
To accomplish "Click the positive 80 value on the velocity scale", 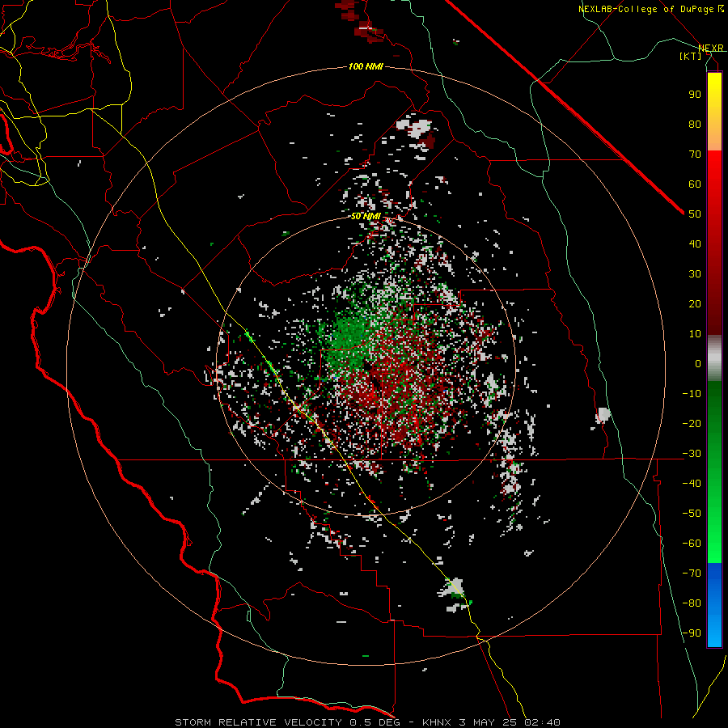I will [x=695, y=124].
